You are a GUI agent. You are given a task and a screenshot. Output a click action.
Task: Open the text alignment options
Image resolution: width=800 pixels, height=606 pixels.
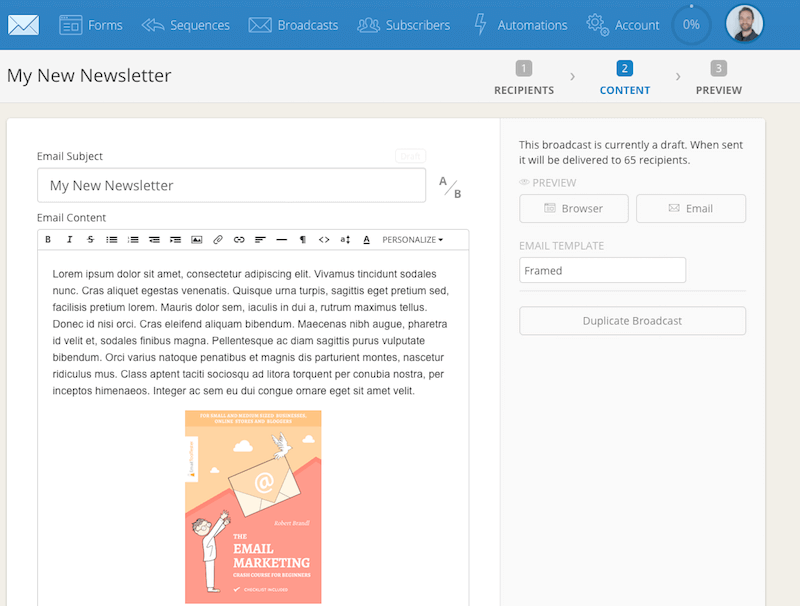(x=260, y=240)
